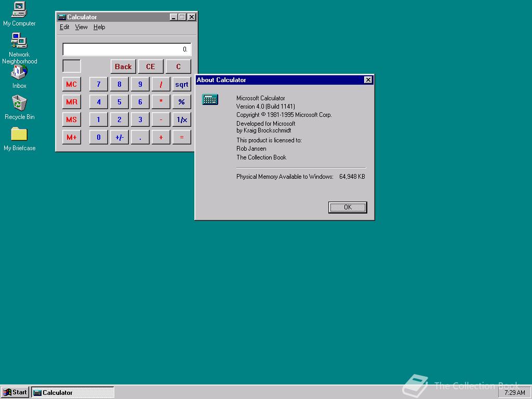532x399 pixels.
Task: Click the Back button in Calculator
Action: pyautogui.click(x=123, y=66)
